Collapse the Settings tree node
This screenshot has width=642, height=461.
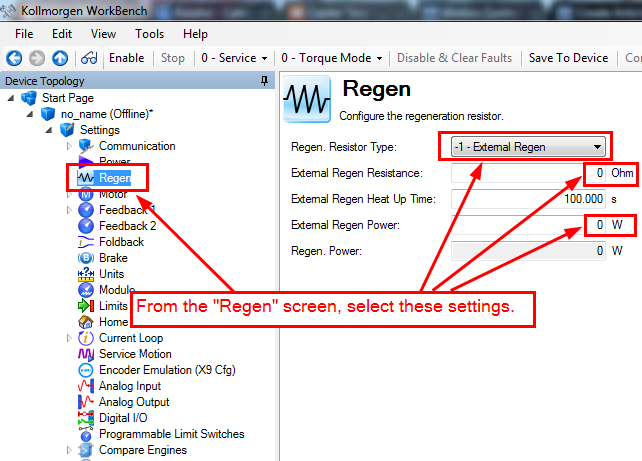(x=49, y=130)
